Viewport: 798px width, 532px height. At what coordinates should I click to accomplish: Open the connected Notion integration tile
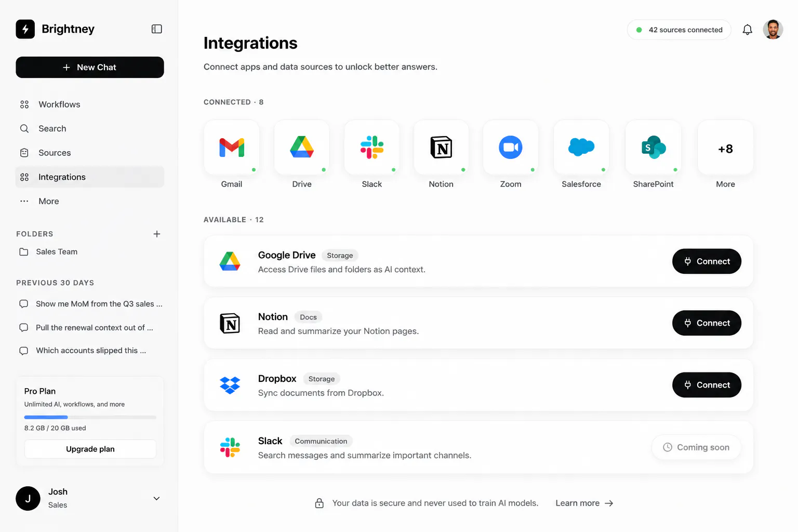tap(441, 148)
